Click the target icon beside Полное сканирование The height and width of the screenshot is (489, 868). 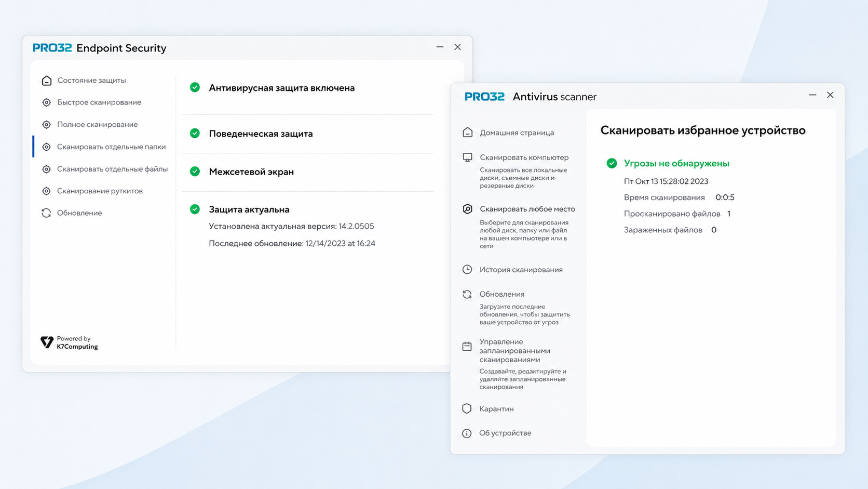tap(47, 125)
